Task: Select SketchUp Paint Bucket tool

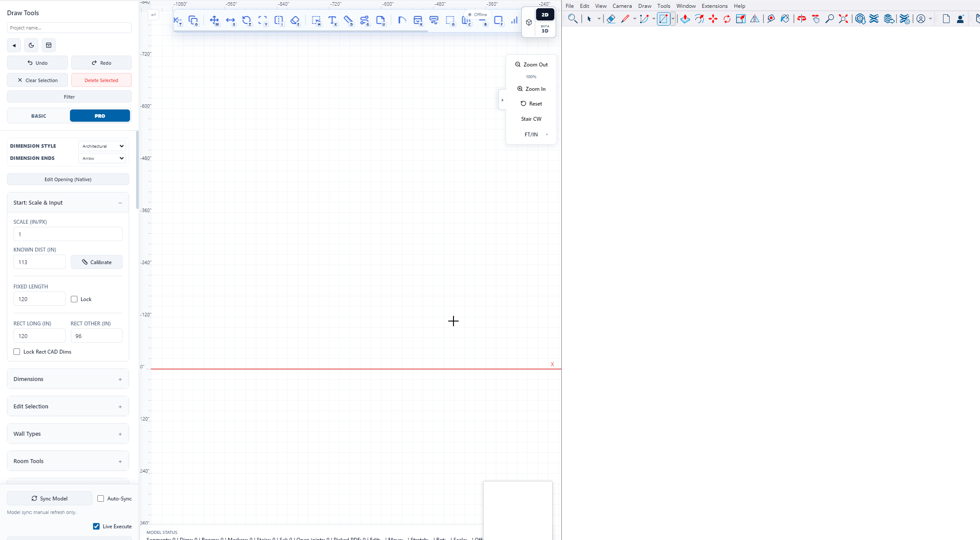Action: tap(785, 19)
